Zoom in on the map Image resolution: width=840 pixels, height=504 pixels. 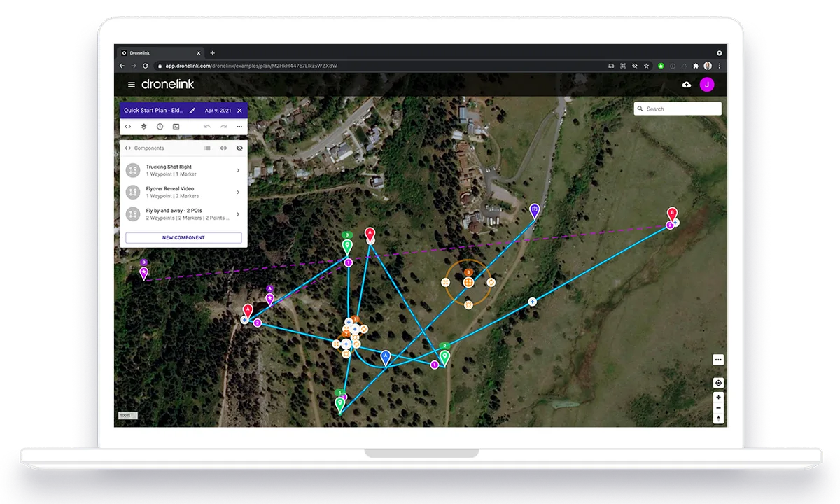click(x=718, y=397)
